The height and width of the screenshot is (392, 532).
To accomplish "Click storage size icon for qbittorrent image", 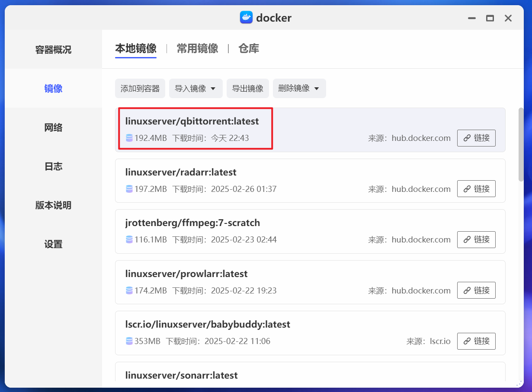I will [129, 138].
